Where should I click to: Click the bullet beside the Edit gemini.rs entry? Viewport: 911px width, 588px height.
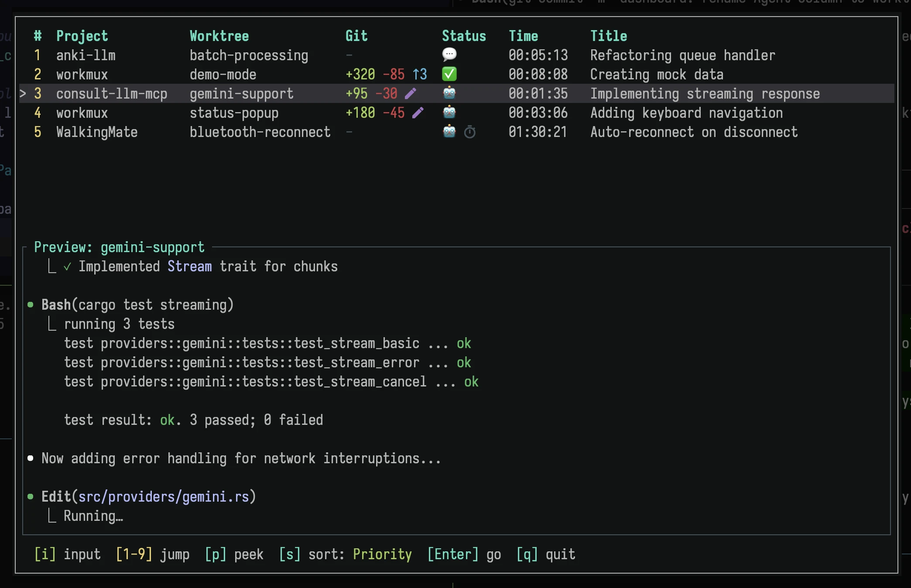30,496
